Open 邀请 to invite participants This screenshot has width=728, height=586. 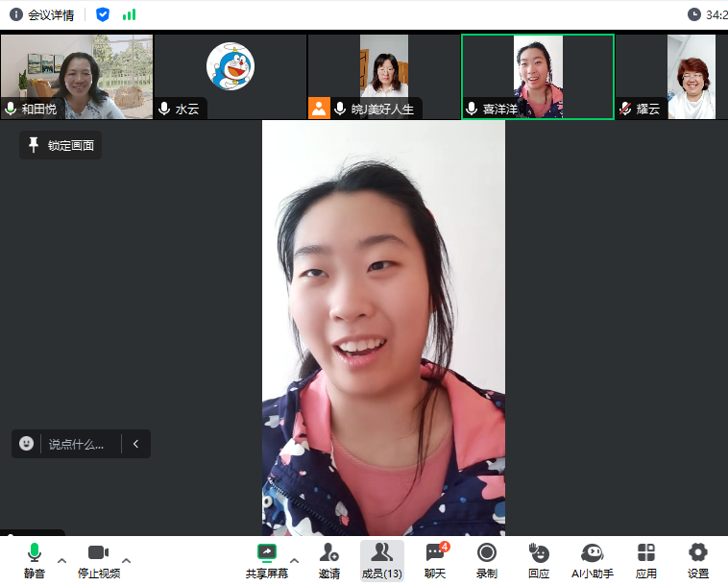(329, 559)
